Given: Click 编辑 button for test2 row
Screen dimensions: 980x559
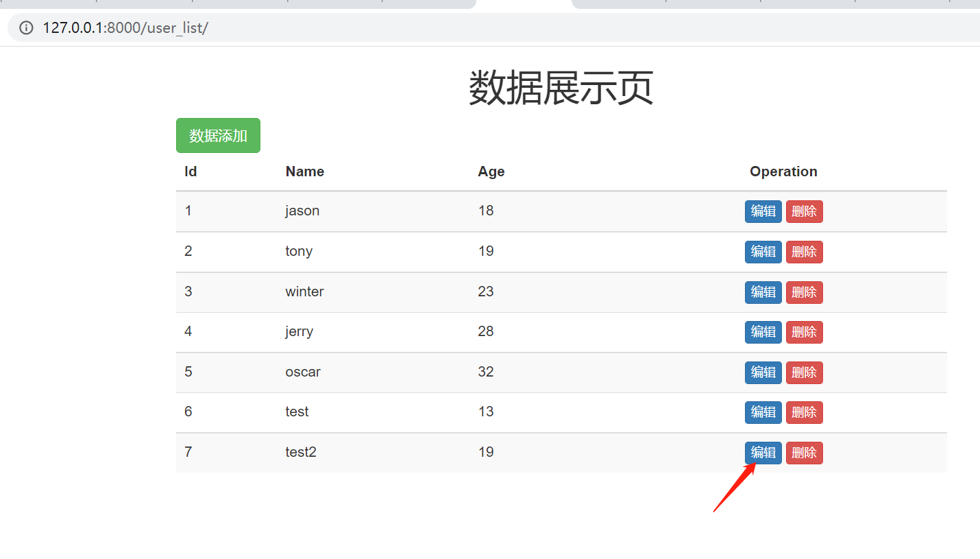Looking at the screenshot, I should tap(763, 453).
